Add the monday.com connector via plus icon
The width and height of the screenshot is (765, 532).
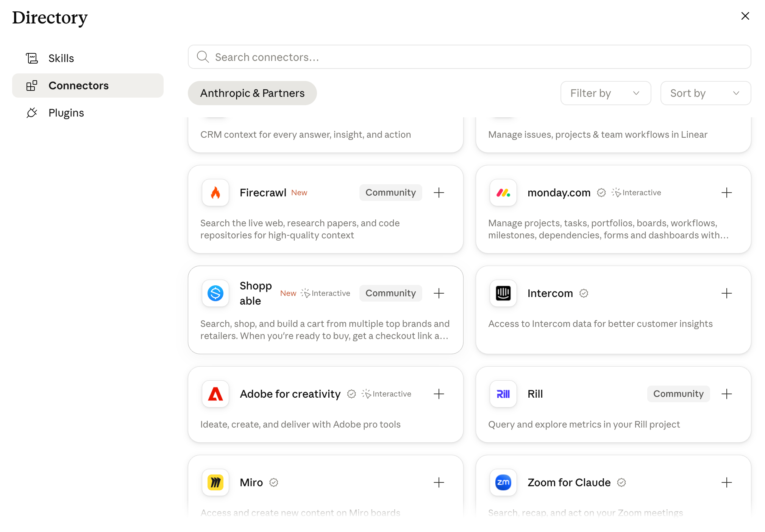(727, 193)
